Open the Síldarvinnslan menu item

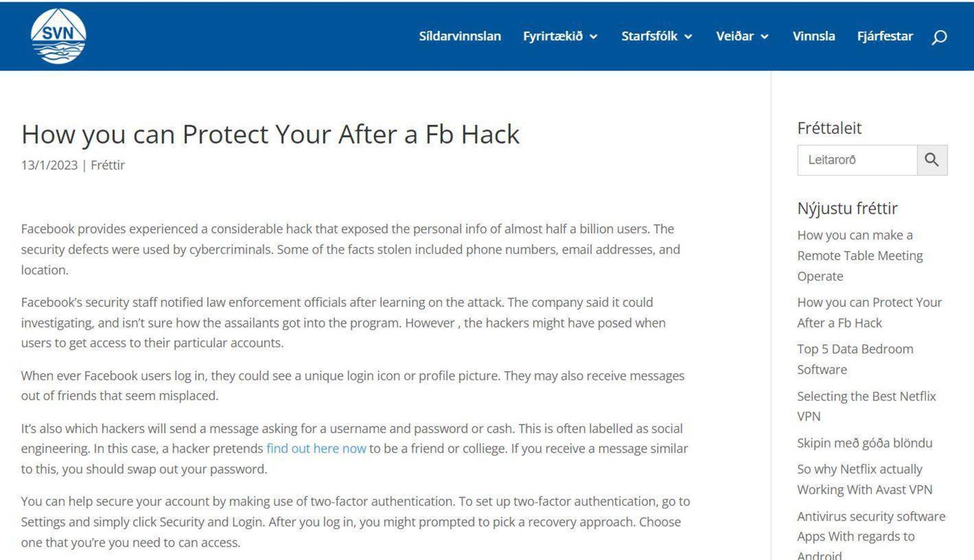click(x=460, y=36)
